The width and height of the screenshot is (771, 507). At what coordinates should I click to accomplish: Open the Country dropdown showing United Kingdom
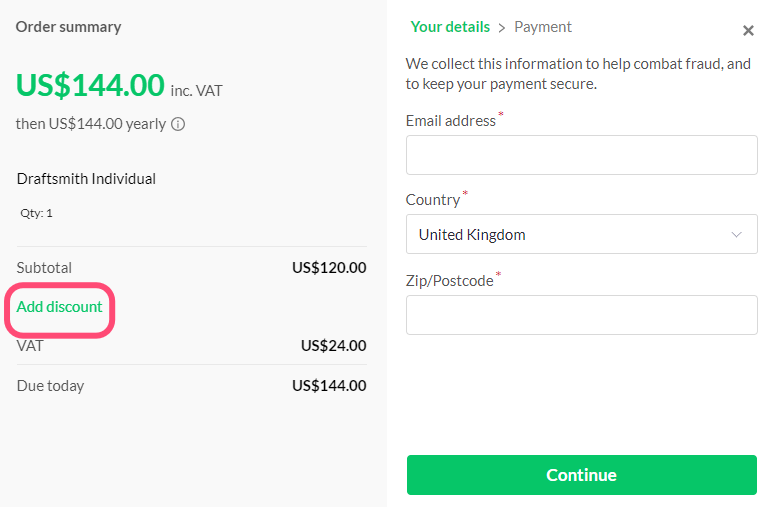[x=581, y=235]
